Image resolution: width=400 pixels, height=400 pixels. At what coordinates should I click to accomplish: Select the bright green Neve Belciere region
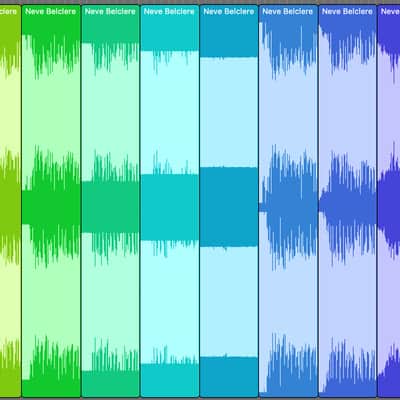pos(51,201)
